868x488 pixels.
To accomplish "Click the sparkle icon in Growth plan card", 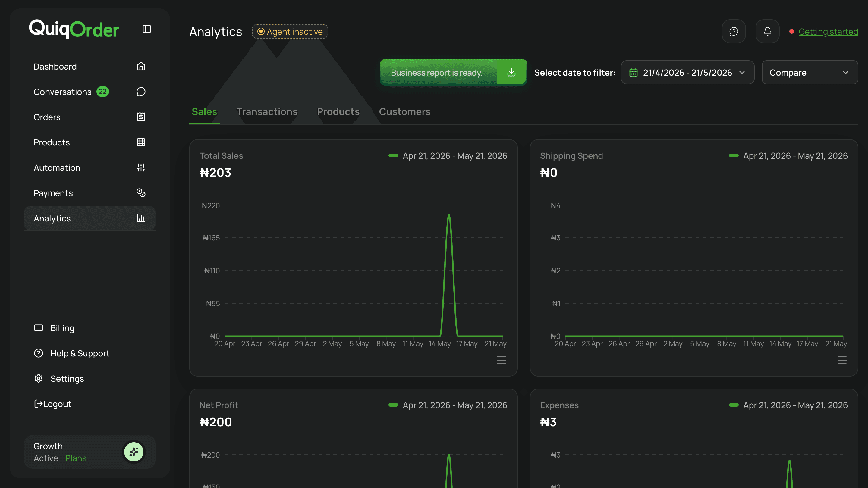I will (x=134, y=452).
